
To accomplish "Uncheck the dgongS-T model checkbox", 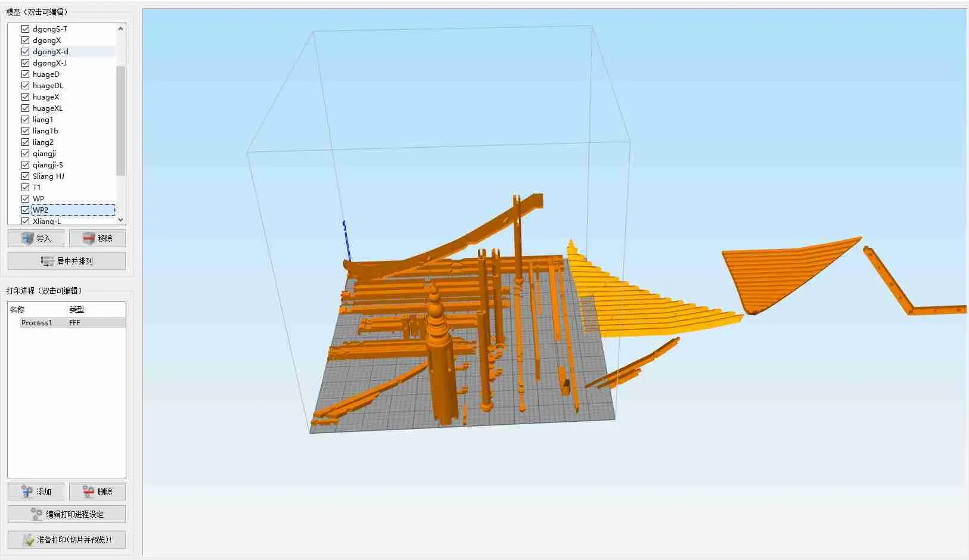I will [25, 29].
